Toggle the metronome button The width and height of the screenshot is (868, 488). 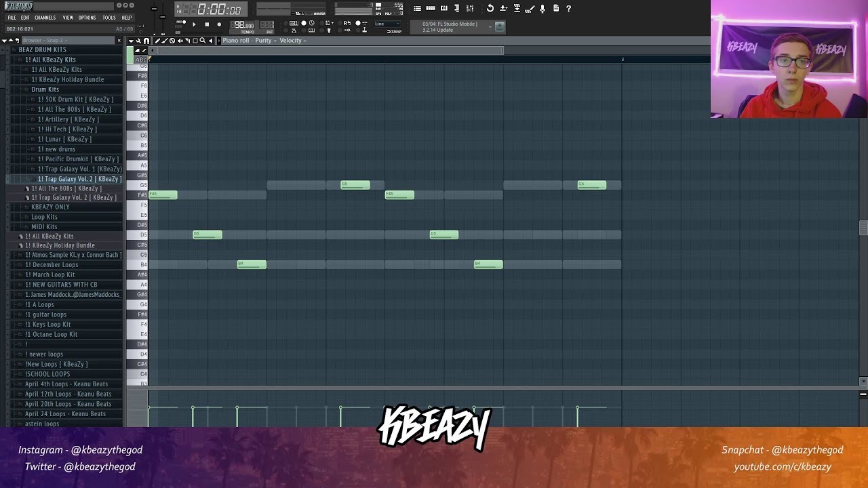(x=294, y=30)
